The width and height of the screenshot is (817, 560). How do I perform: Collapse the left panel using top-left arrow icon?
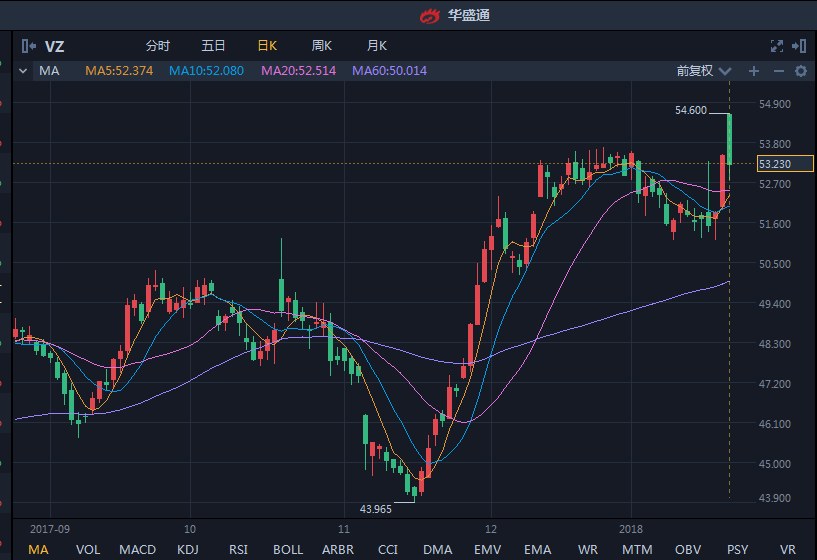click(27, 46)
